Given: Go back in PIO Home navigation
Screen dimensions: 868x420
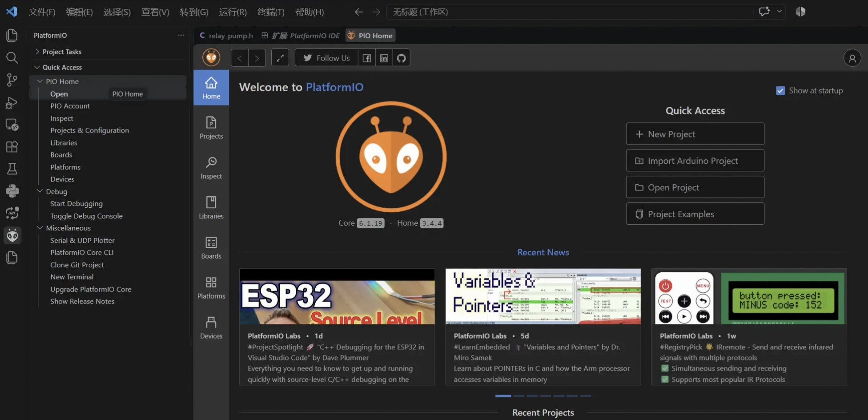Looking at the screenshot, I should [x=240, y=58].
